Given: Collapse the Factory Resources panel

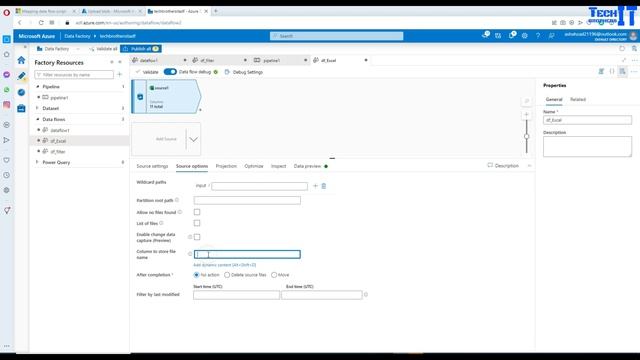Looking at the screenshot, I should [120, 62].
